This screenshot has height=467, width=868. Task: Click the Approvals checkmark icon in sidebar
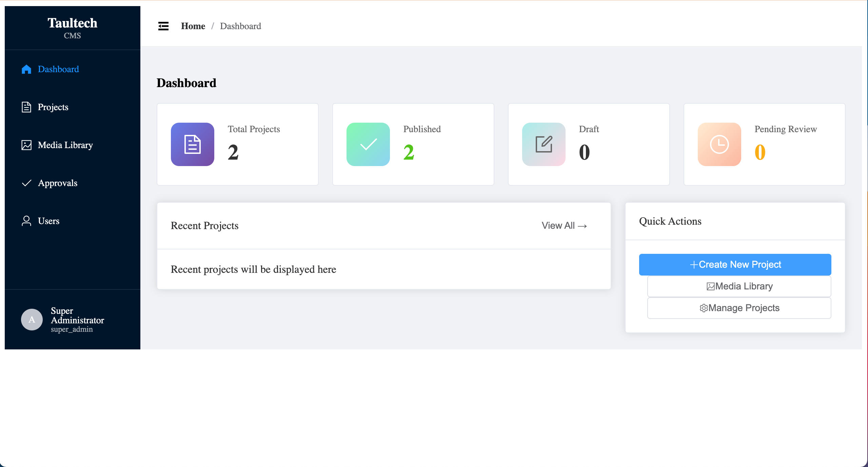[26, 183]
